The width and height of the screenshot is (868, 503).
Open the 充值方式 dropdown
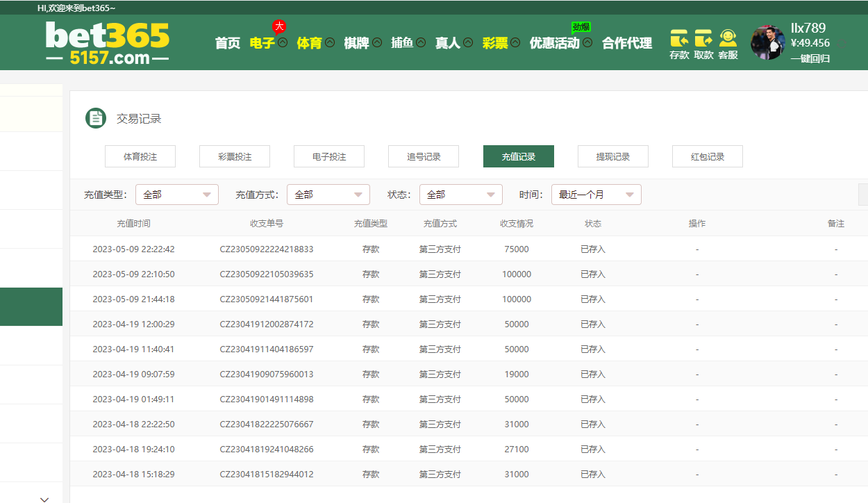[x=328, y=195]
